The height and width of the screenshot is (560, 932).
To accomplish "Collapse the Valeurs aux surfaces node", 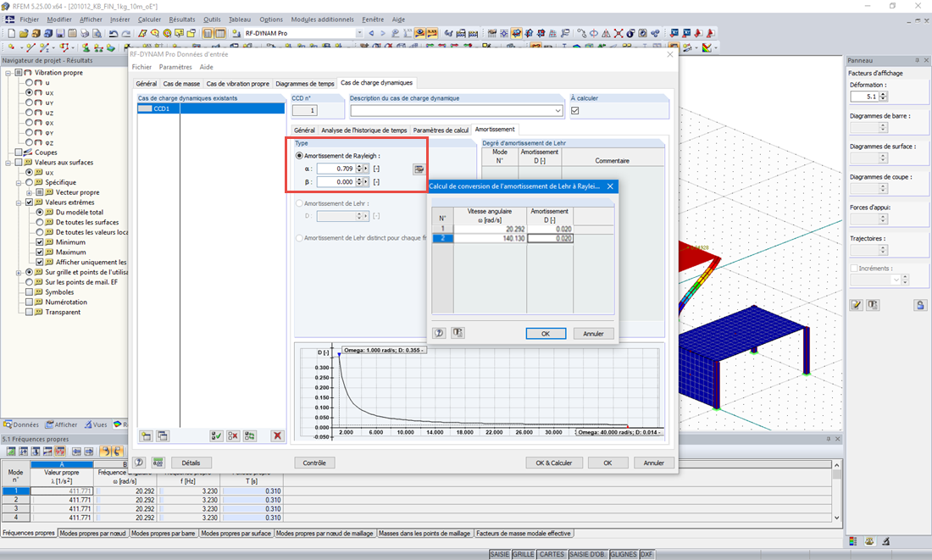I will [x=8, y=163].
